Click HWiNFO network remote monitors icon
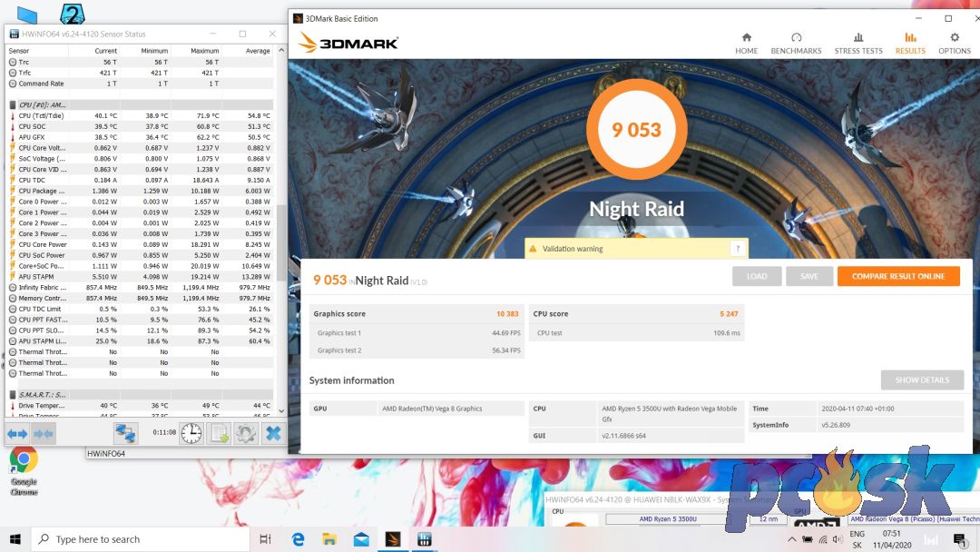This screenshot has height=552, width=980. click(125, 433)
